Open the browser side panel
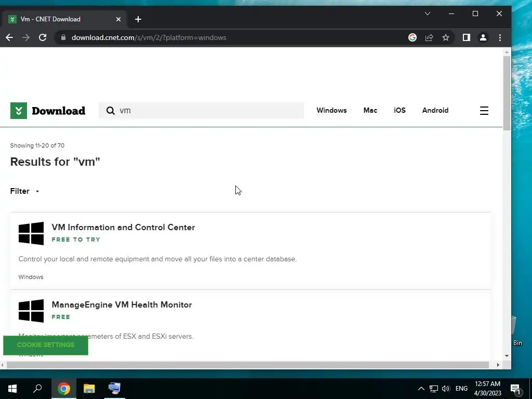The image size is (532, 399). pos(467,37)
